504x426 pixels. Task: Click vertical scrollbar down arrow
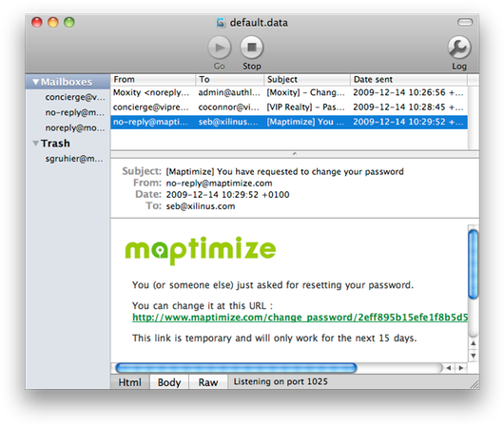[474, 356]
